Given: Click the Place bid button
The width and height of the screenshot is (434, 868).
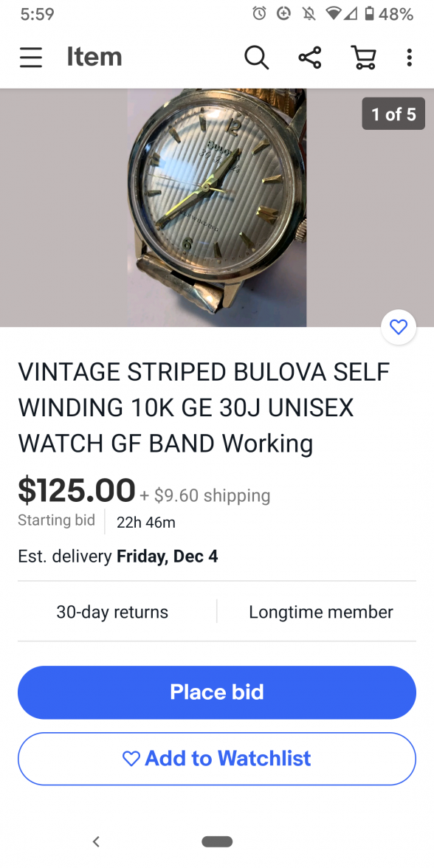Looking at the screenshot, I should tap(217, 692).
